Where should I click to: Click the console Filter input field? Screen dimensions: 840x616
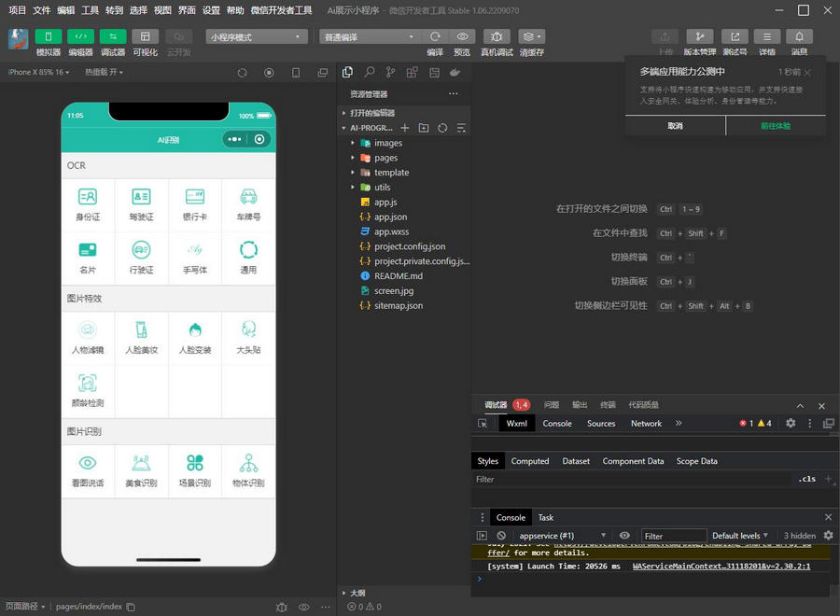coord(672,536)
